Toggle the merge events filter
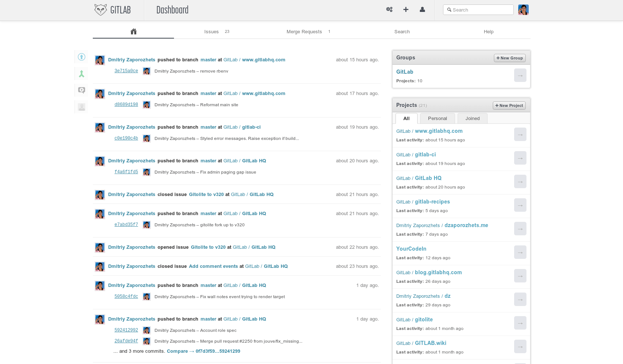 [81, 73]
